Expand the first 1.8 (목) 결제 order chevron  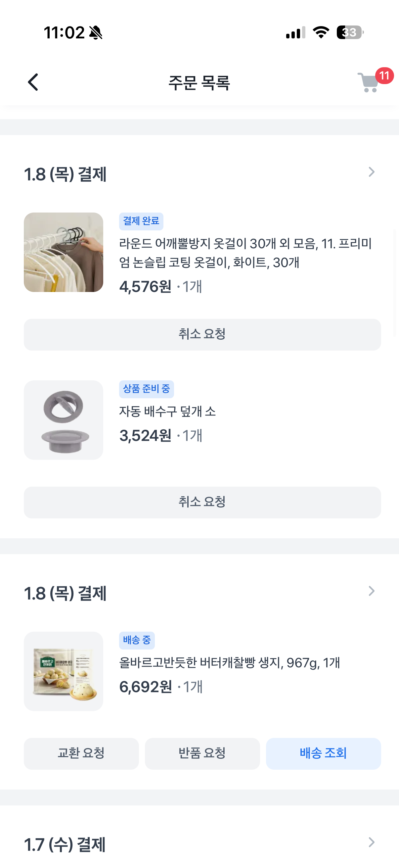pos(372,172)
